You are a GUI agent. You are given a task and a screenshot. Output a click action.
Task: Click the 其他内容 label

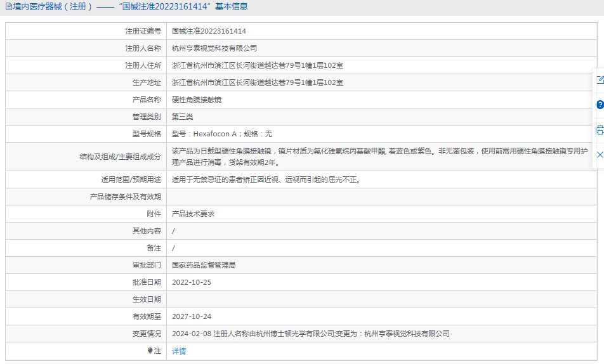pos(147,231)
